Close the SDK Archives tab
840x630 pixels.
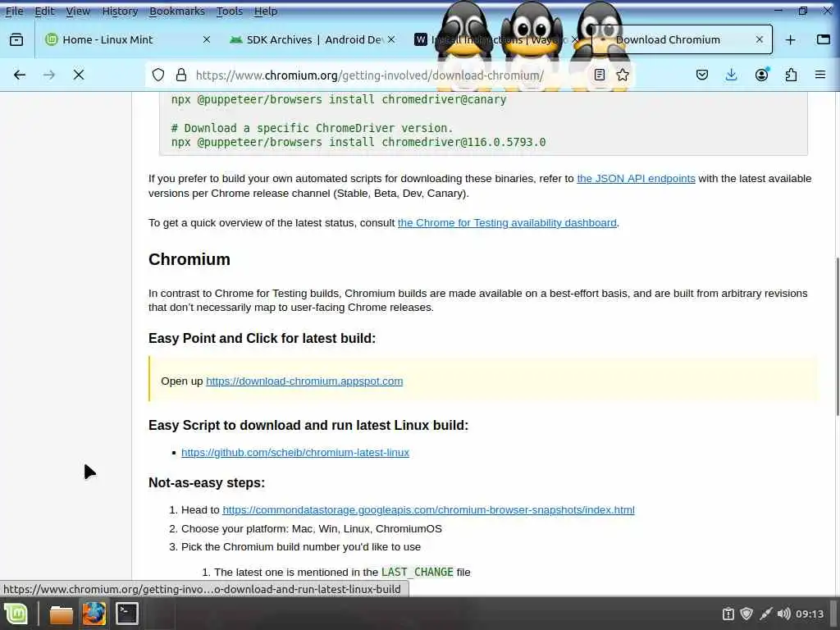tap(391, 39)
